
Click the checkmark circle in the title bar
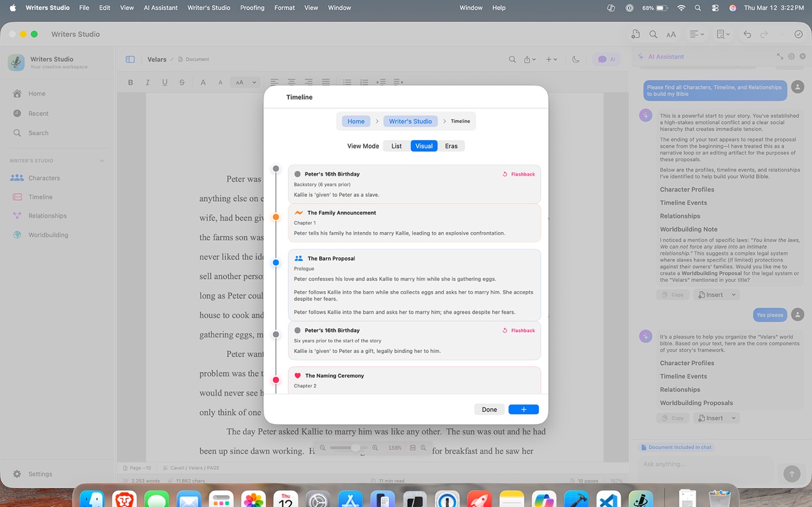pos(798,35)
